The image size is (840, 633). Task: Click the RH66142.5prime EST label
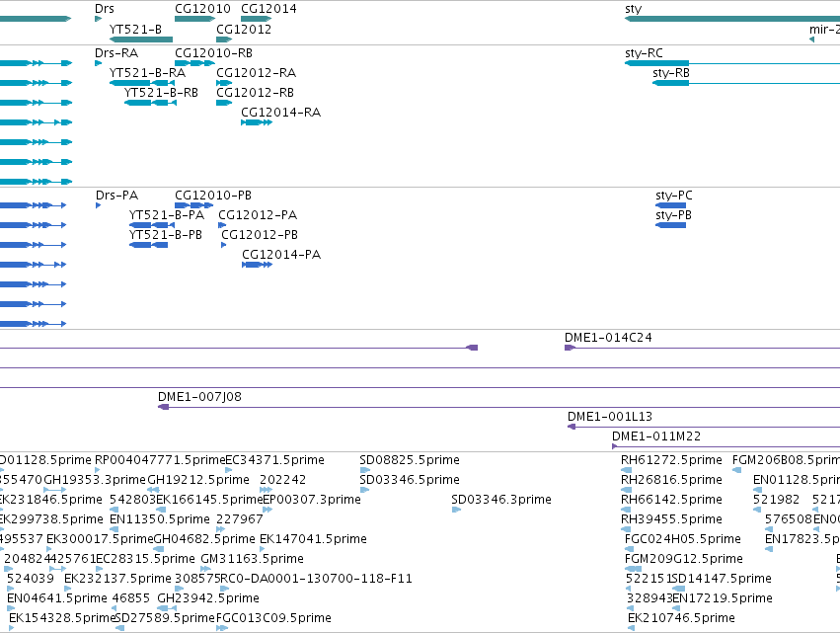(x=671, y=500)
